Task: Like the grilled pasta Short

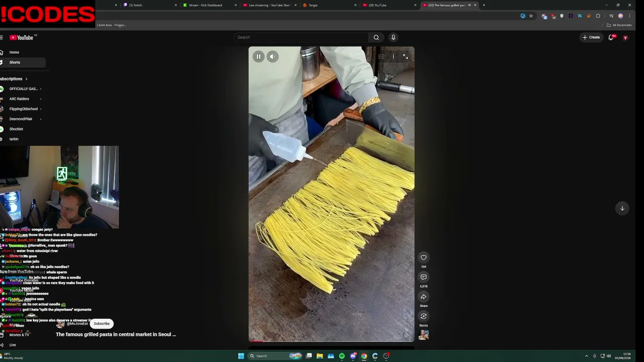Action: click(424, 257)
